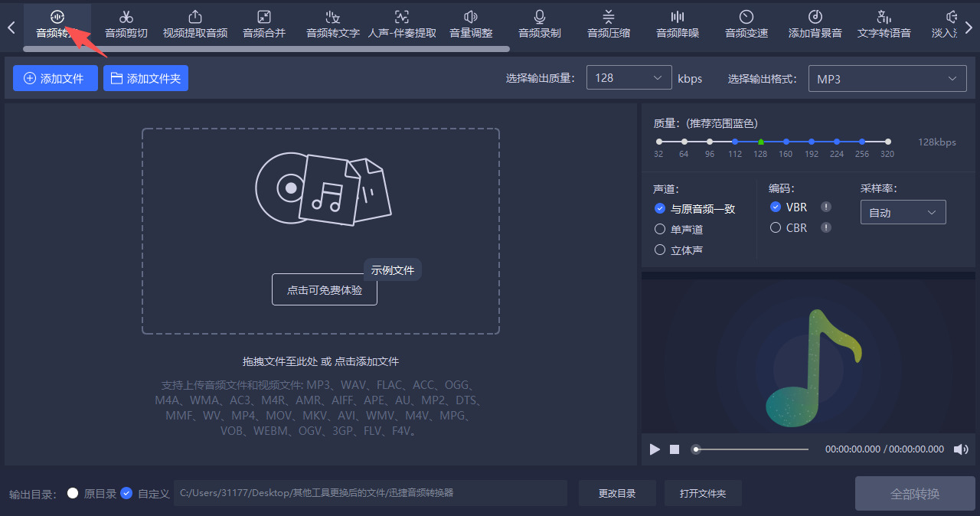The image size is (980, 516).
Task: Open the 添加背景音 background sound tab
Action: [815, 24]
